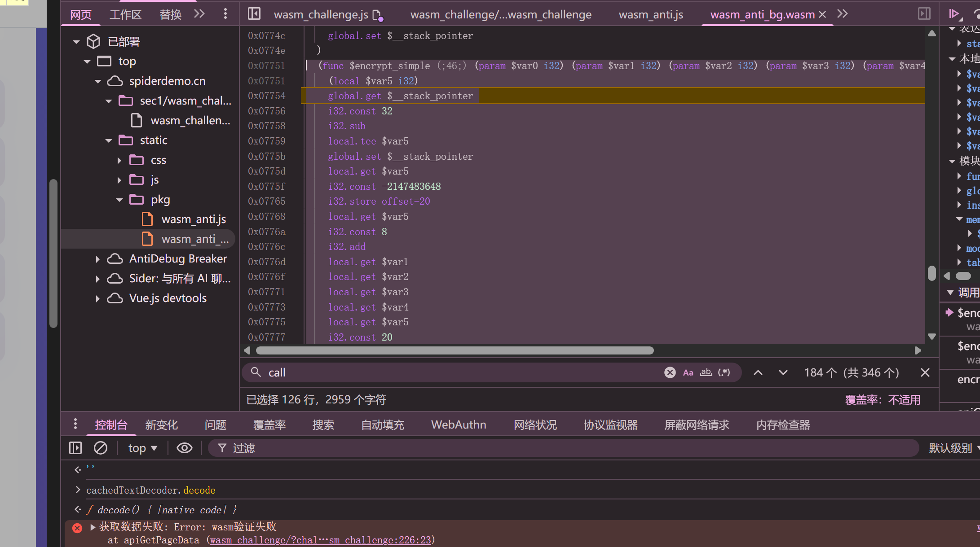Switch to the wasm_anti.js tab
The image size is (980, 547).
(x=650, y=15)
